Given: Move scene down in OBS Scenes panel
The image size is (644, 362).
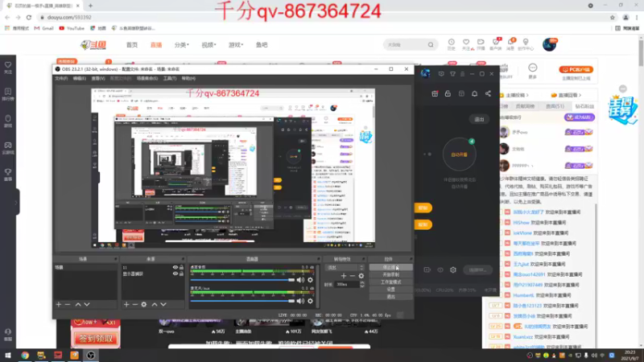Looking at the screenshot, I should click(87, 305).
